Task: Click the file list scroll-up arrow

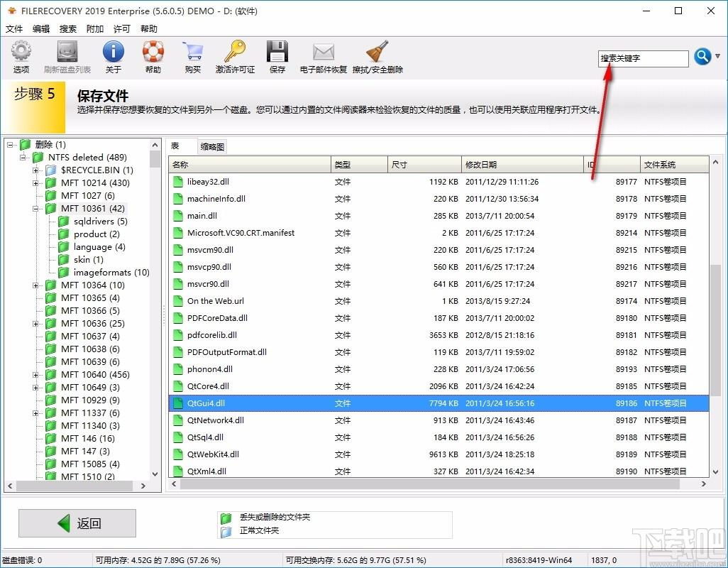Action: [715, 163]
